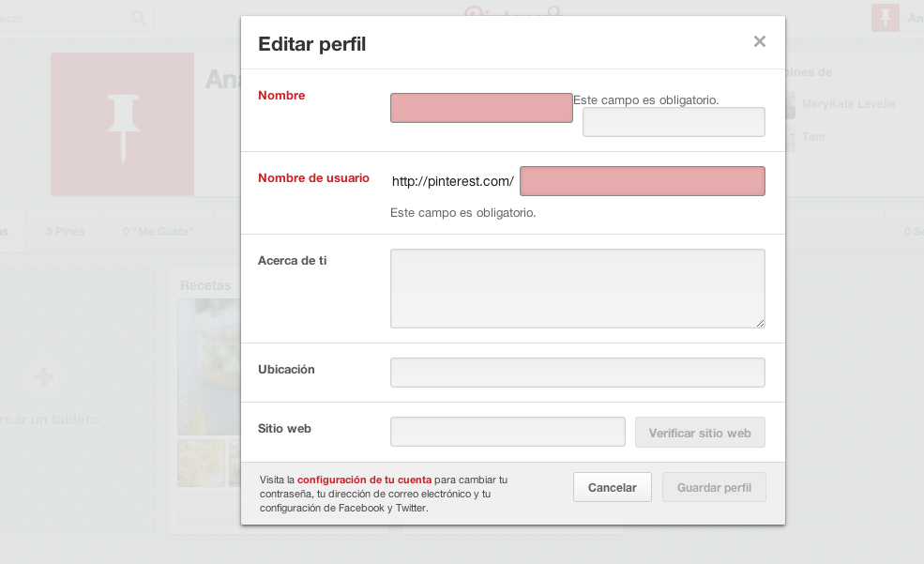Focus the red Nombre first name field

[x=481, y=108]
